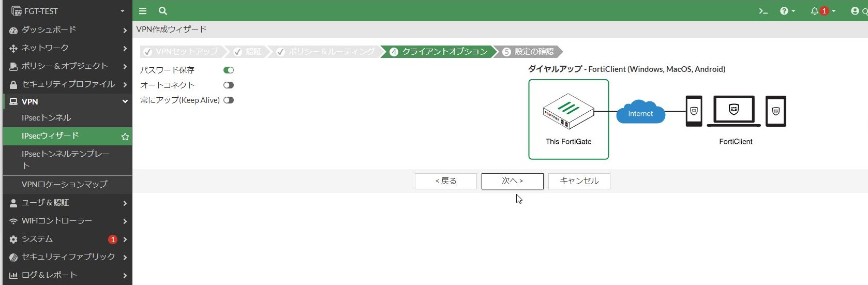Click the FortiClient laptop icon
This screenshot has height=285, width=868.
[x=734, y=111]
